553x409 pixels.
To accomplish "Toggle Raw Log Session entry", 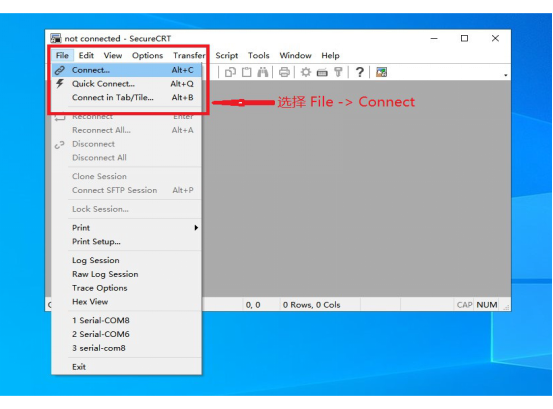I will pos(127,274).
